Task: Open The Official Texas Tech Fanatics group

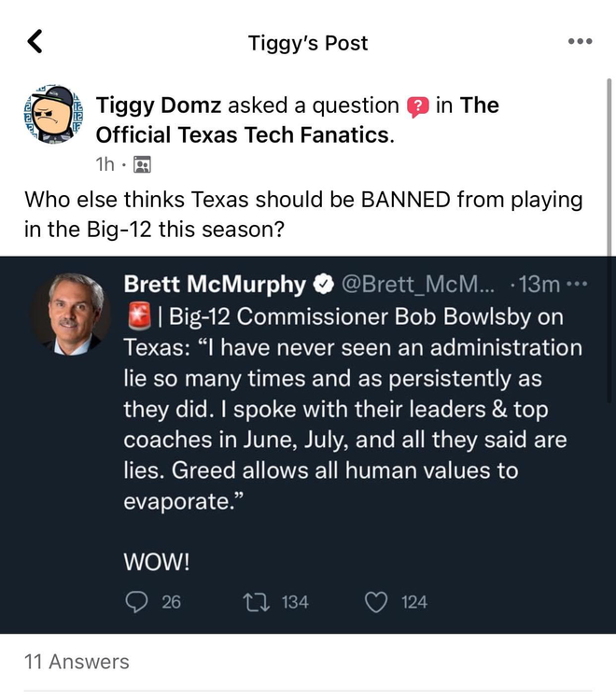Action: (x=243, y=134)
